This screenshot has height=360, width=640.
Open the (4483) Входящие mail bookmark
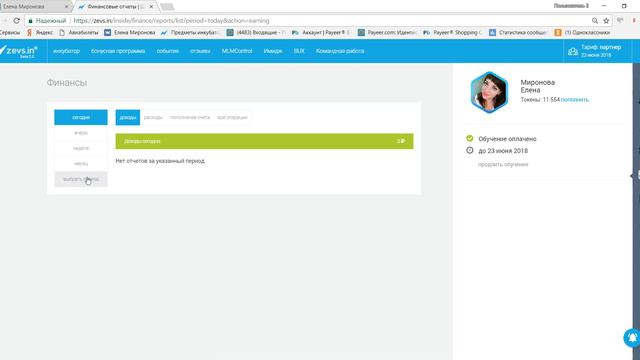(256, 32)
